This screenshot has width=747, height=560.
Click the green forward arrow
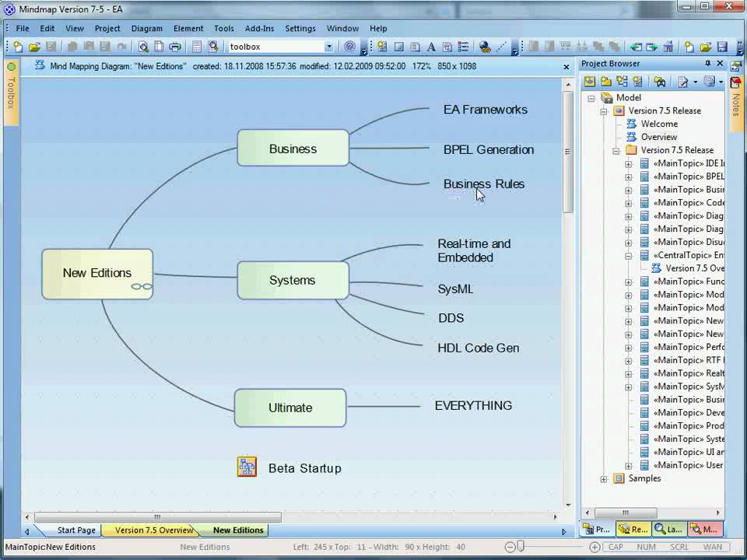(x=652, y=47)
